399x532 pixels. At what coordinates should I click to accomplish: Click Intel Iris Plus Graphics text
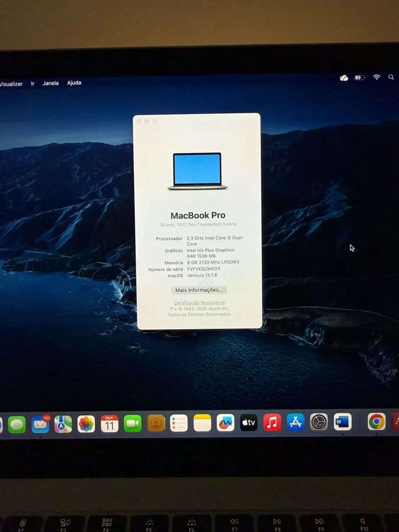[x=211, y=253]
